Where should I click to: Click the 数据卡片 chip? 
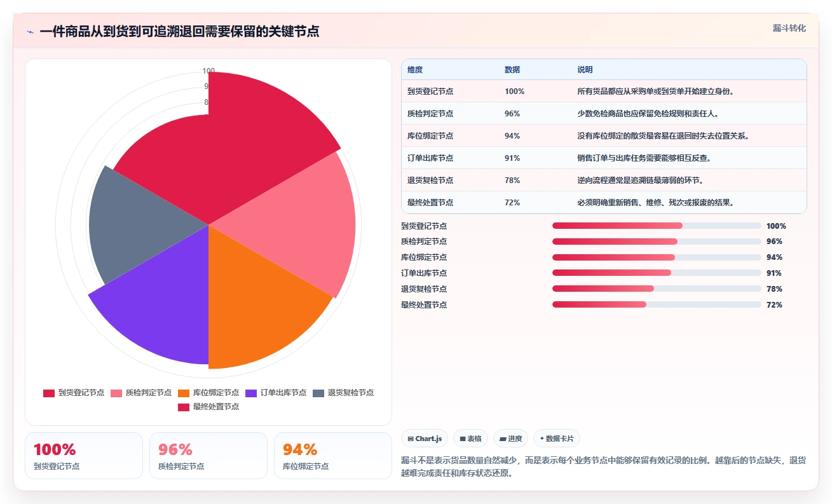point(556,439)
